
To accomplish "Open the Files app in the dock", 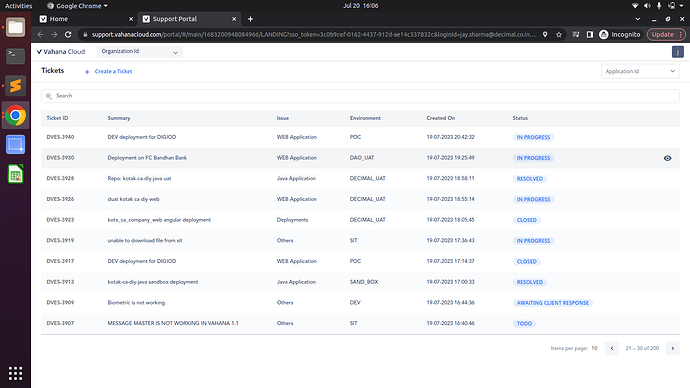I will (x=15, y=27).
